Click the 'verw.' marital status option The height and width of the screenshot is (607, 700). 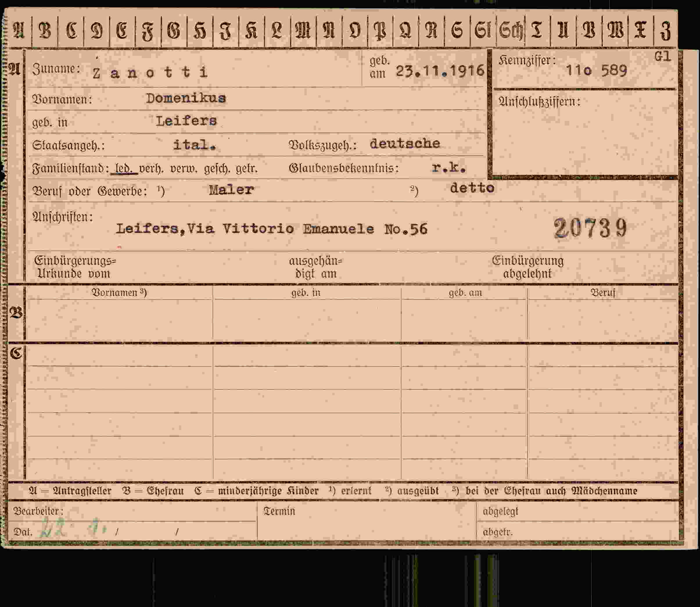pos(184,168)
